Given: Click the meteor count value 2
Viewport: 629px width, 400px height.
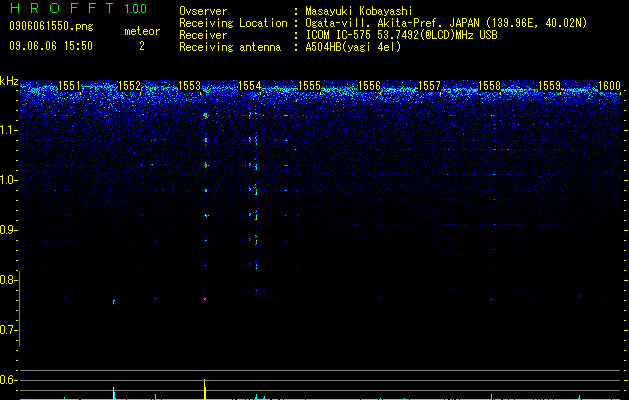Looking at the screenshot, I should point(142,46).
